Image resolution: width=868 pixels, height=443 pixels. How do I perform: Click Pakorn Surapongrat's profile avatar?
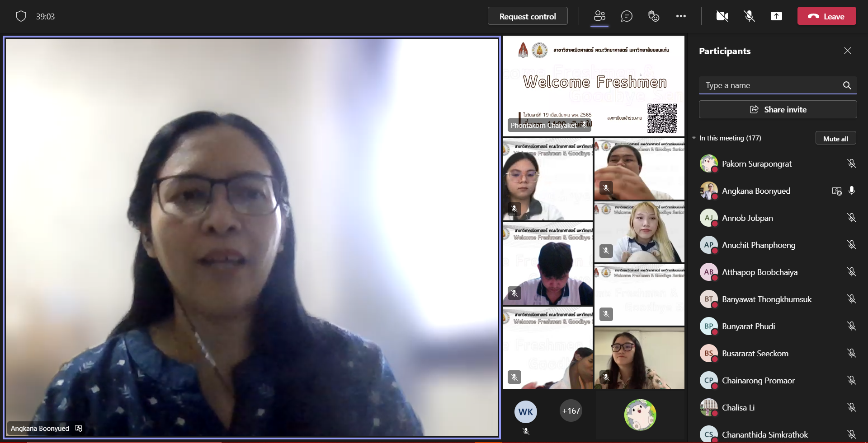click(708, 163)
